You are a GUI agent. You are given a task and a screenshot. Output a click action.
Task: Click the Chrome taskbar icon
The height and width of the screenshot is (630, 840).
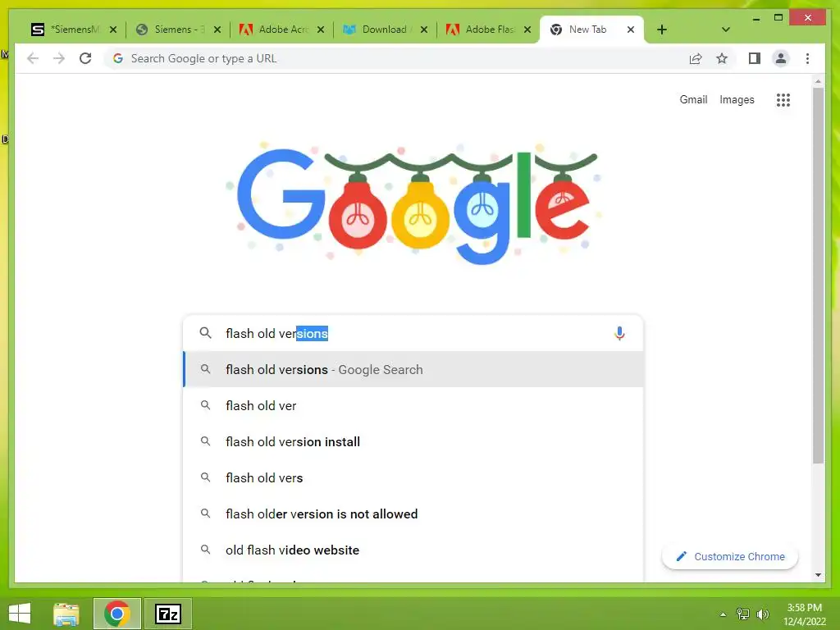[117, 614]
